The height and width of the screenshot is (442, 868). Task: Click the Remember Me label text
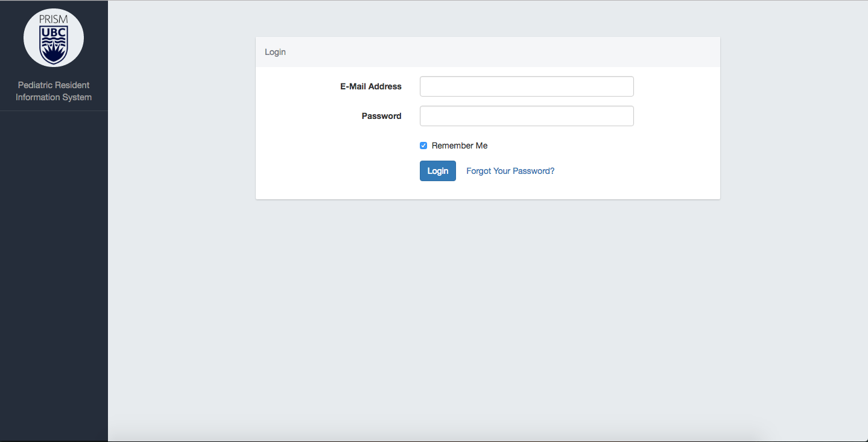coord(460,146)
